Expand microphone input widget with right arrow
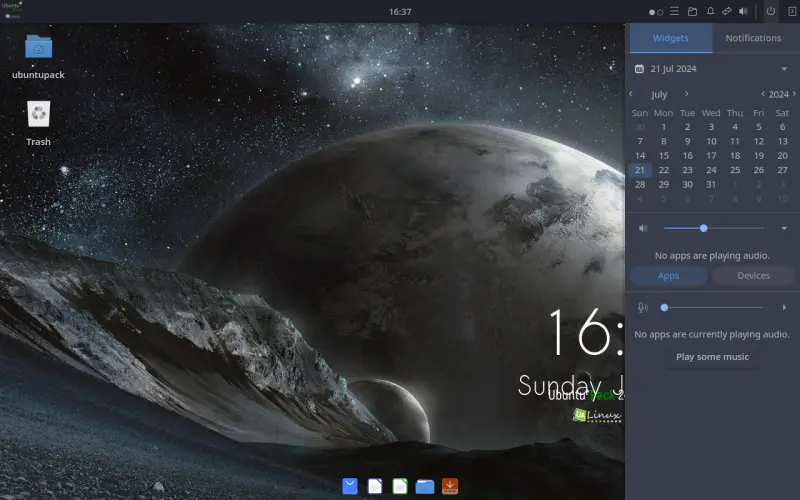The height and width of the screenshot is (500, 800). [x=784, y=308]
